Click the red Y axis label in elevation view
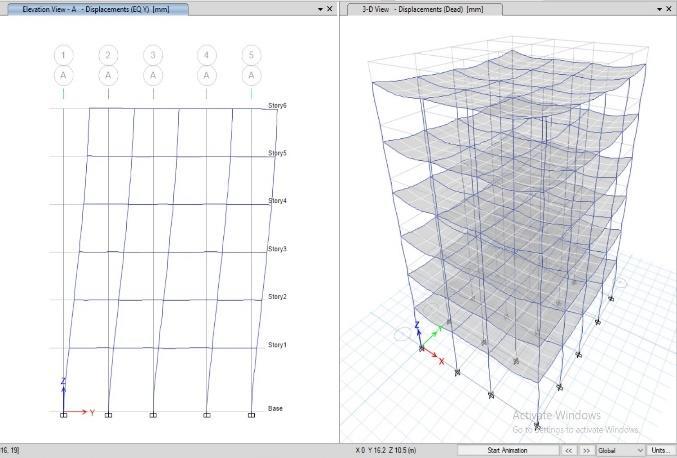 pos(92,413)
